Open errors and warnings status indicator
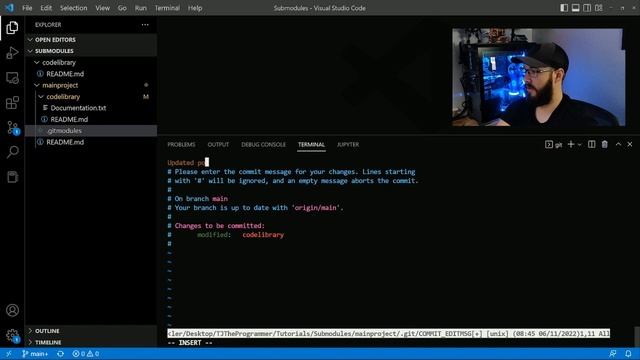This screenshot has height=360, width=640. (x=85, y=353)
